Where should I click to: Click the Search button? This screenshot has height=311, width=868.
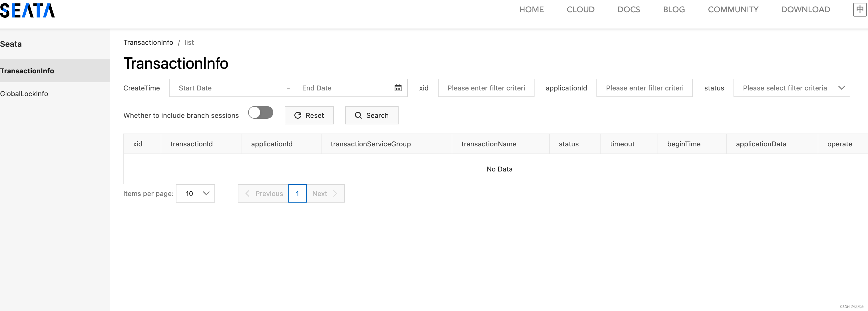pyautogui.click(x=371, y=116)
